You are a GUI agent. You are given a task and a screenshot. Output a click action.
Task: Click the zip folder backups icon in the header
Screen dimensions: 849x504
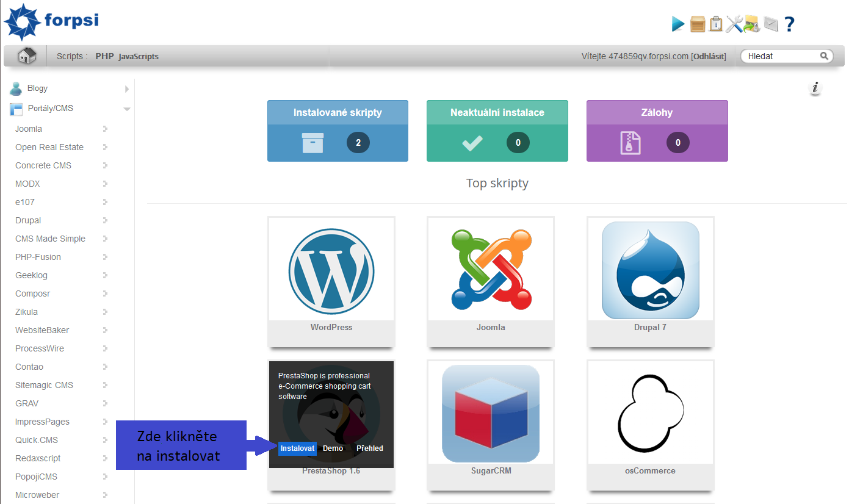[x=751, y=24]
